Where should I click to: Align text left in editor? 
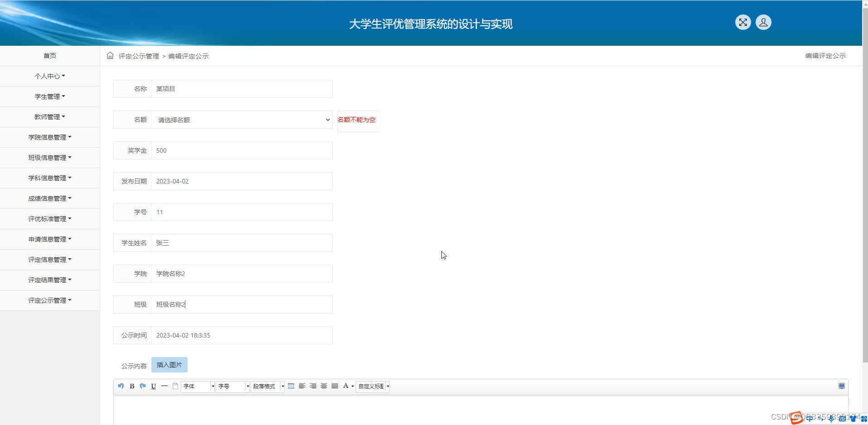302,386
